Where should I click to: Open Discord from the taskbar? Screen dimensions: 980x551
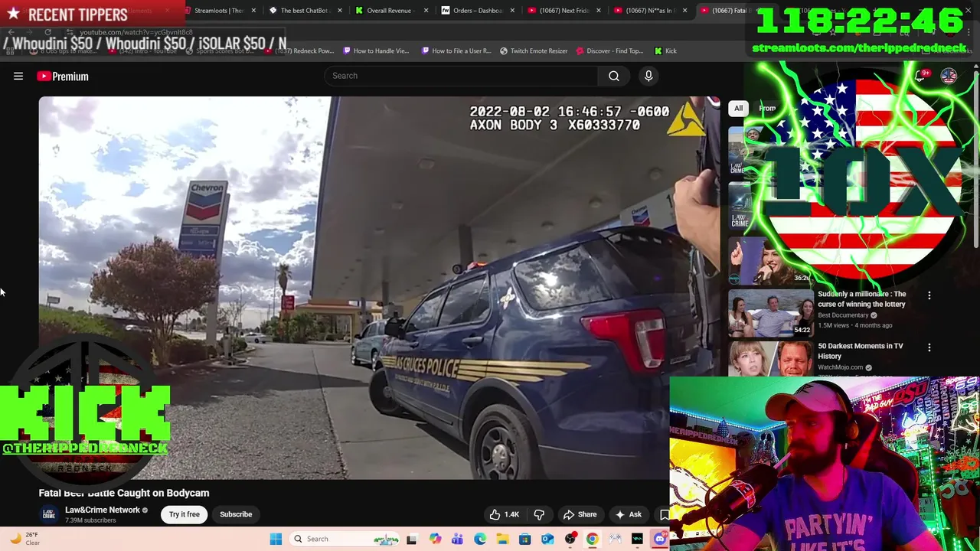[659, 539]
